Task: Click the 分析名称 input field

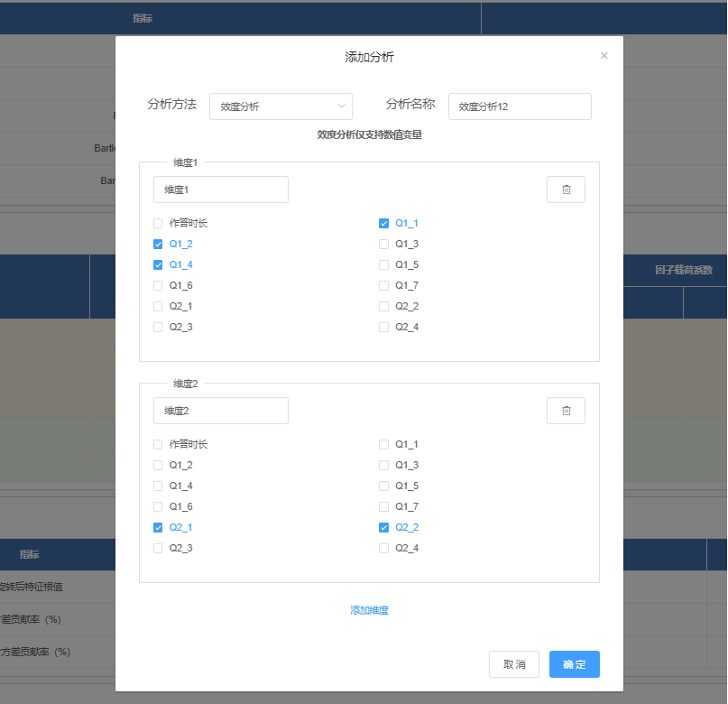Action: coord(520,106)
